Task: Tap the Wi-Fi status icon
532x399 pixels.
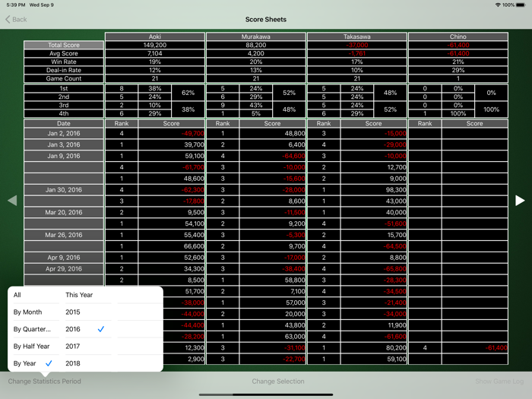Action: pyautogui.click(x=498, y=5)
